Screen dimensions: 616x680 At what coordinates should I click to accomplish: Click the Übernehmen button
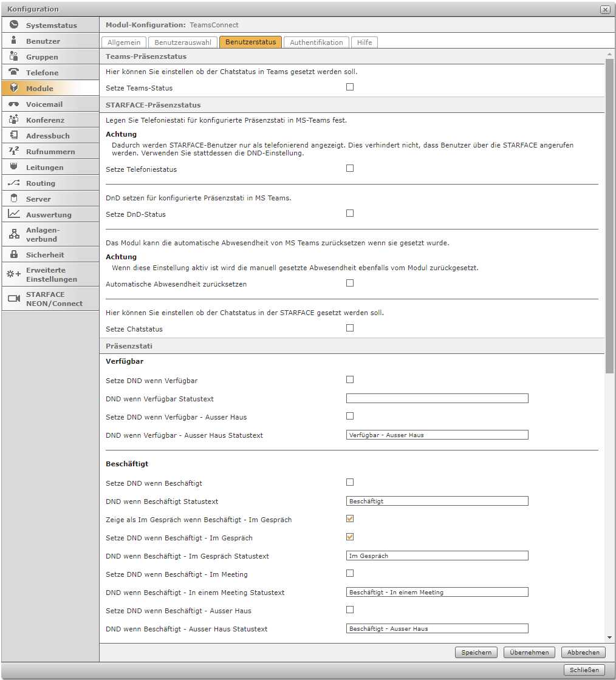(x=529, y=652)
